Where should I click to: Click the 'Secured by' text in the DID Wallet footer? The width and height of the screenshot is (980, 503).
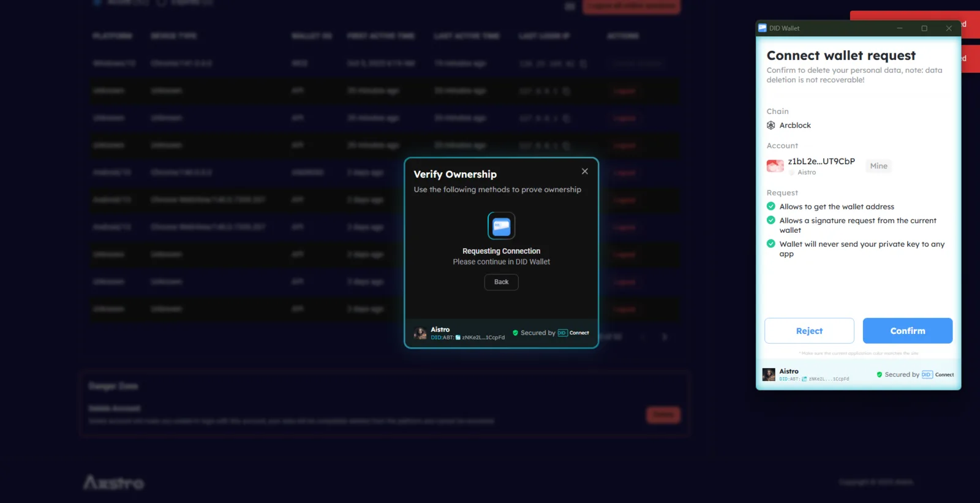(902, 374)
